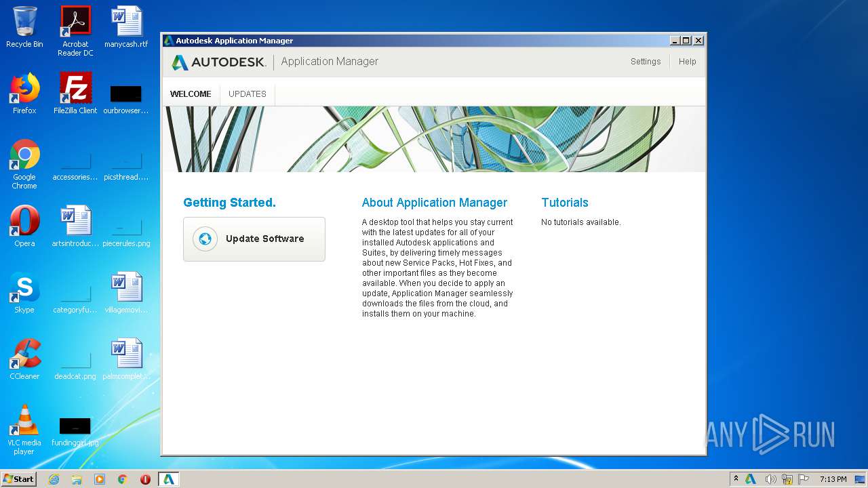Screen dimensions: 868x488
Task: Click the 7:13 PM clock
Action: 833,479
